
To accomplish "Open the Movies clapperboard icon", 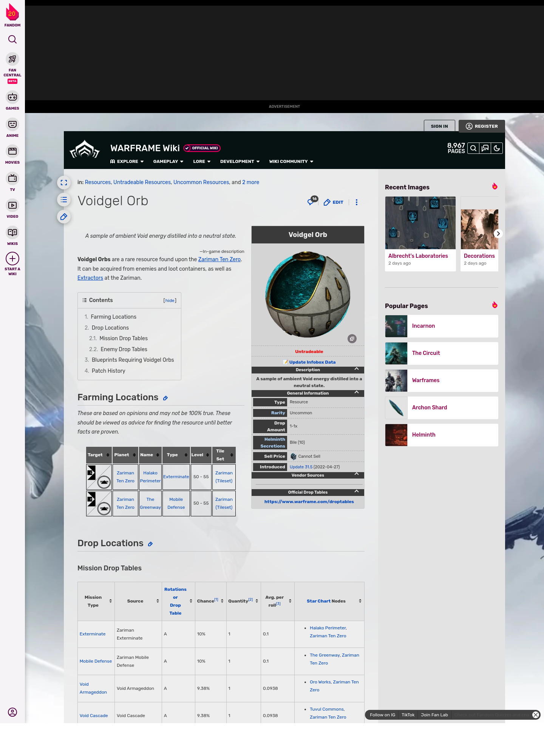I will [x=12, y=151].
